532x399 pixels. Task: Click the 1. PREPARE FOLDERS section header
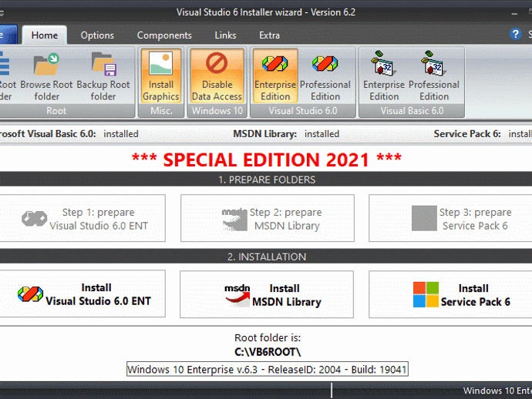tap(267, 179)
